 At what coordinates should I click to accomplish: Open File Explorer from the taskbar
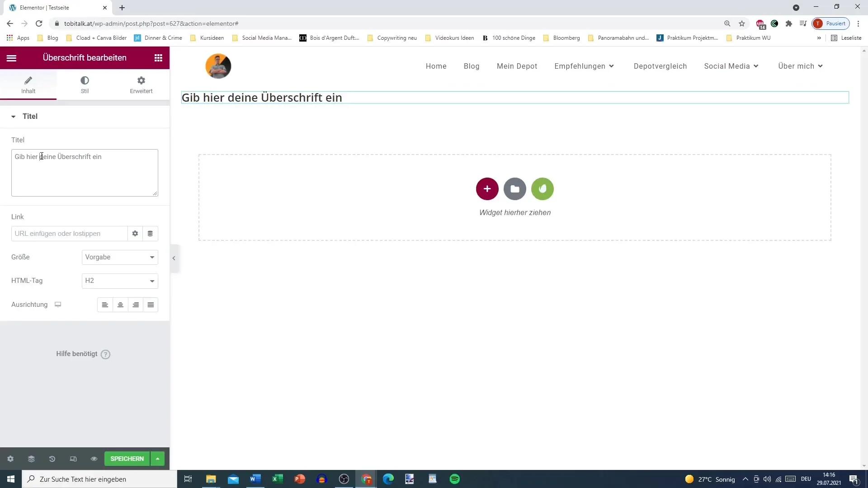point(211,479)
